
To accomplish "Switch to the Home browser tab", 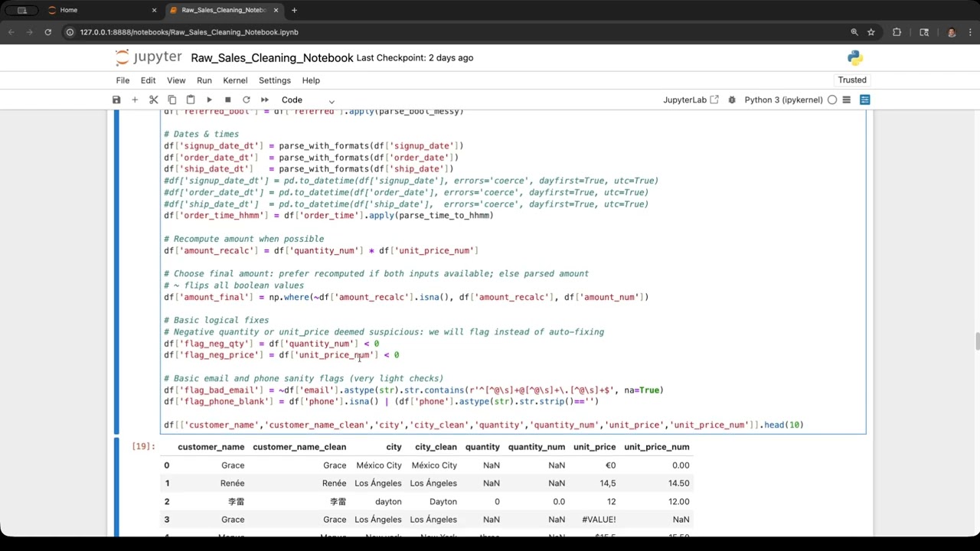I will coord(102,10).
